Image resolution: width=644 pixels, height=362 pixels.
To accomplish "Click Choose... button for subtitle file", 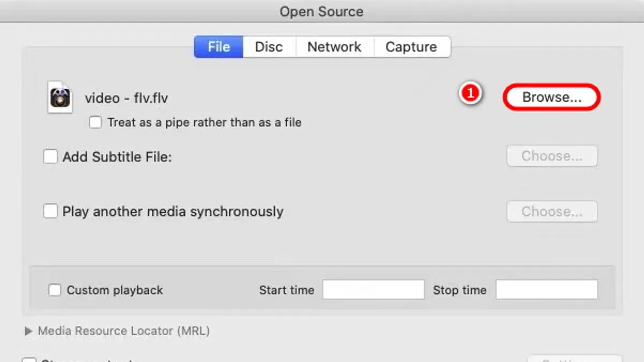I will (552, 156).
